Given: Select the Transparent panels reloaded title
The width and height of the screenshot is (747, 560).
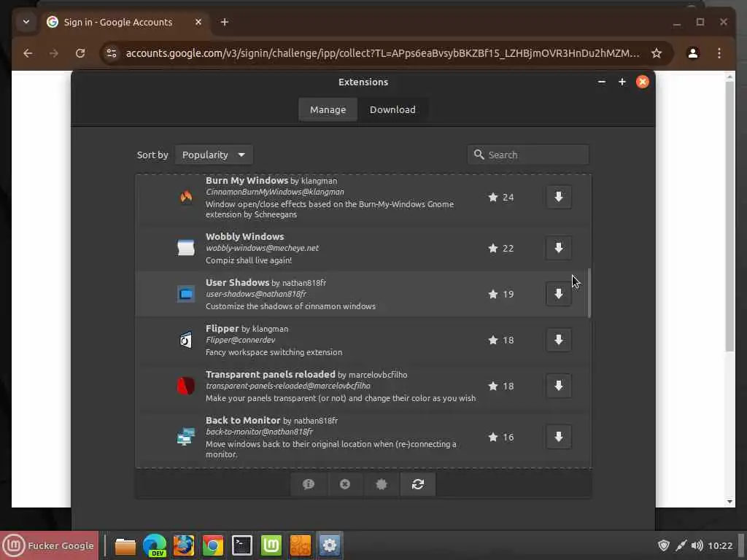Looking at the screenshot, I should [271, 374].
